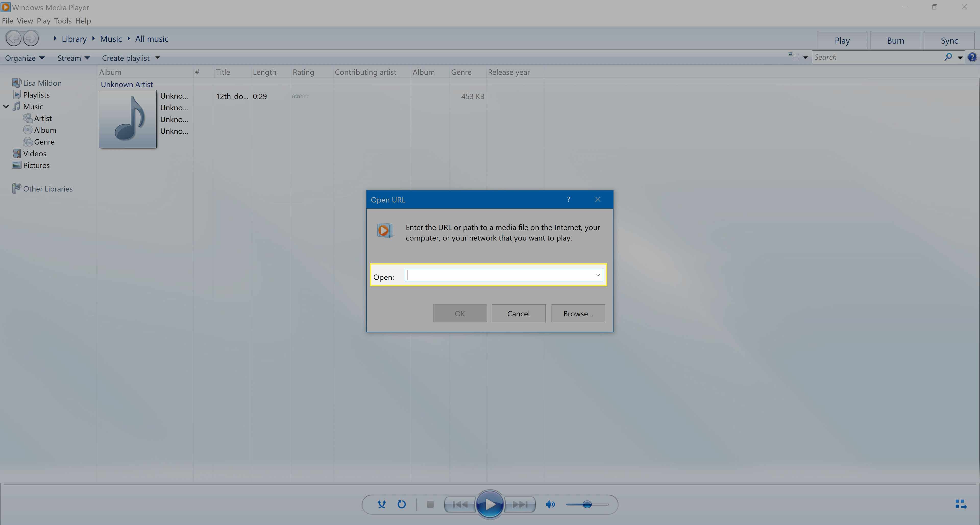Click the album thumbnail for unknown artist
The height and width of the screenshot is (525, 980).
click(x=127, y=119)
